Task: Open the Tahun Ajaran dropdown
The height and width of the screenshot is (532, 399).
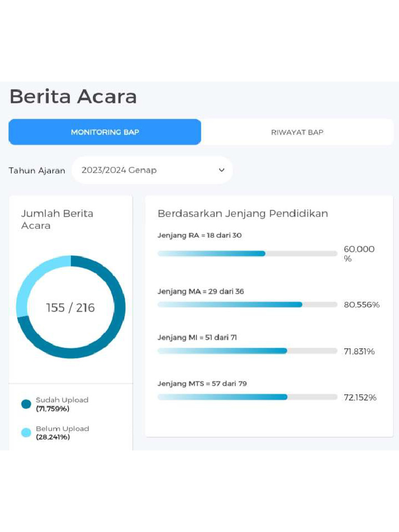Action: pos(152,170)
